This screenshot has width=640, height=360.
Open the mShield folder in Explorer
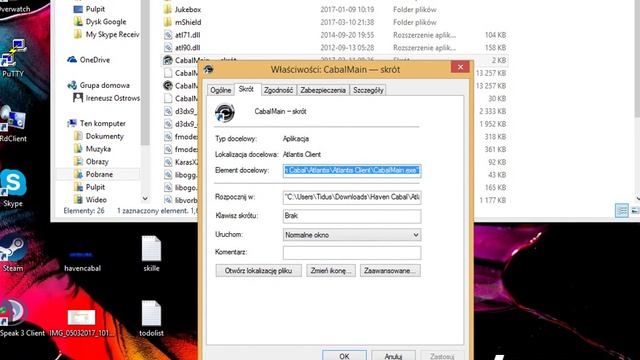[x=182, y=22]
